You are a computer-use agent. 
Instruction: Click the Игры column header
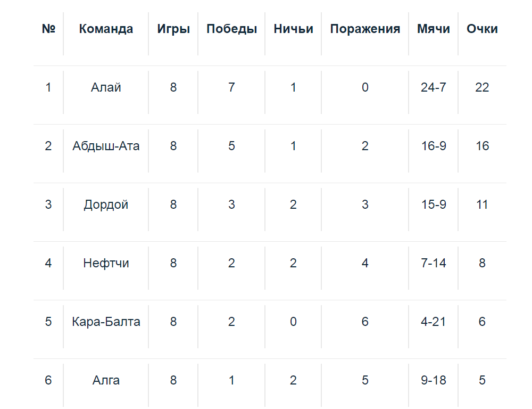click(x=173, y=29)
